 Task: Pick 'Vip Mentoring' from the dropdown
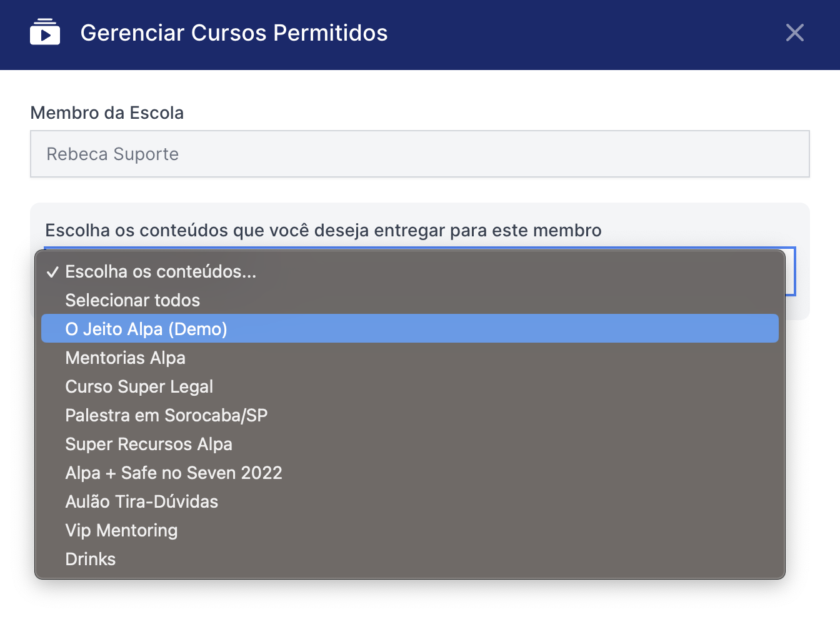tap(121, 531)
